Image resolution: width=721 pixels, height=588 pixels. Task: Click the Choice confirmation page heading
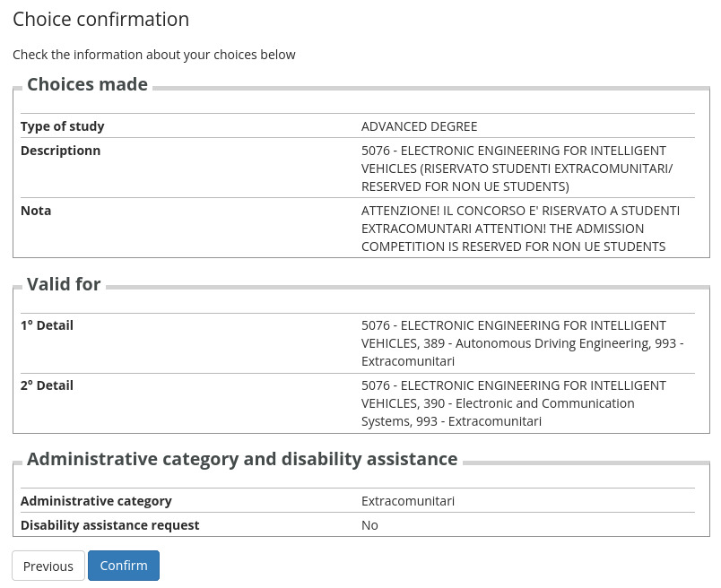(x=100, y=19)
